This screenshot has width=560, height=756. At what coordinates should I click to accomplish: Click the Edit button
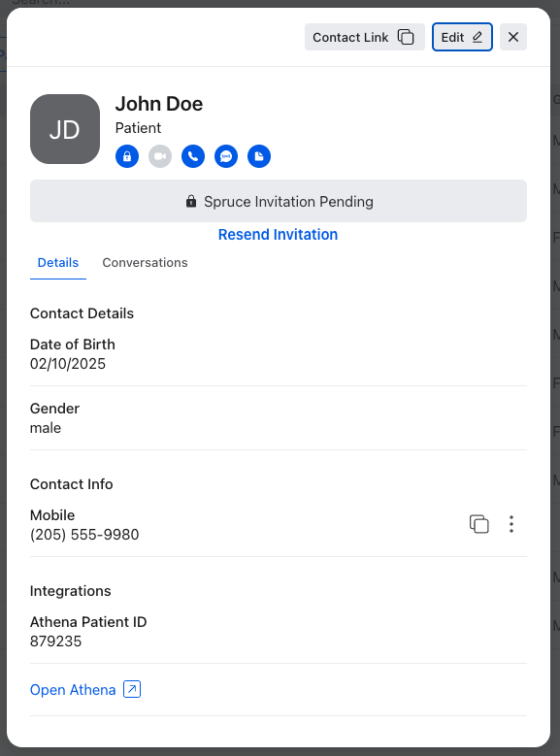(462, 37)
